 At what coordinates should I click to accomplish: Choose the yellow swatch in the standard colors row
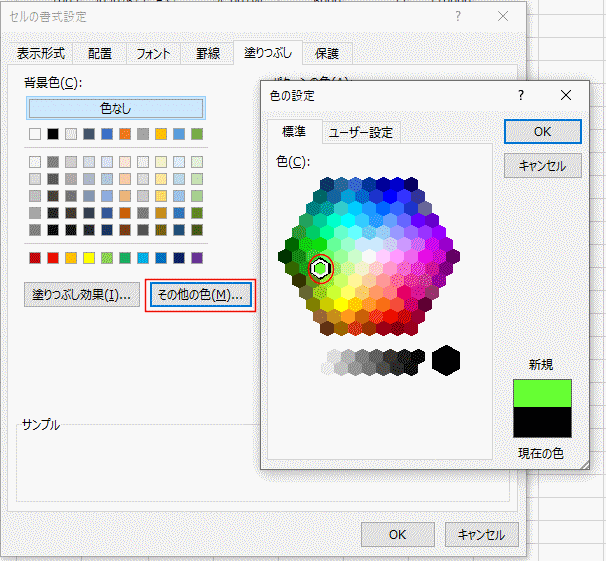click(89, 258)
